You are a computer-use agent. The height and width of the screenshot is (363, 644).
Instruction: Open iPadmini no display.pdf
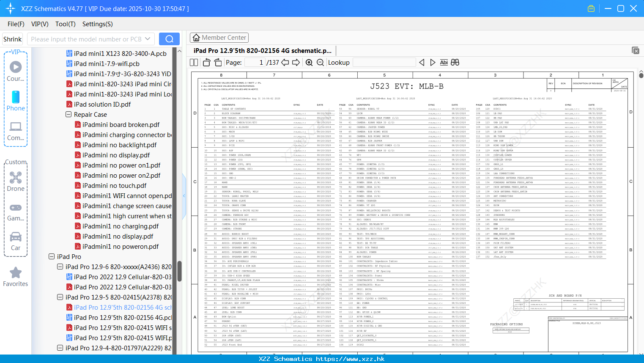(x=116, y=155)
